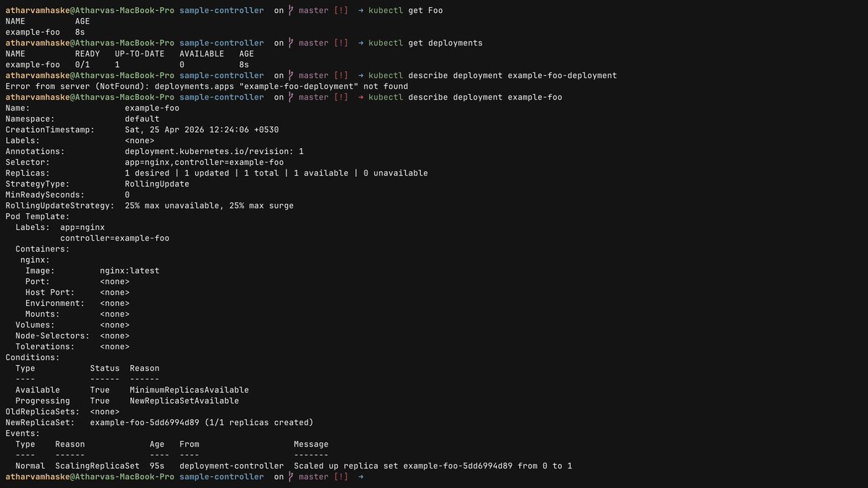Click the '<none>' value on the 'Tolerations:' row
Image resolution: width=868 pixels, height=488 pixels.
tap(114, 347)
